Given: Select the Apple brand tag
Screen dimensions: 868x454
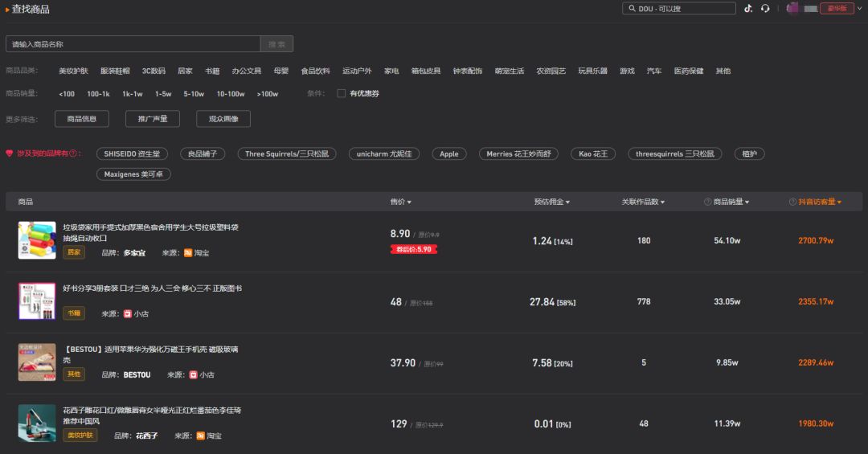Looking at the screenshot, I should click(x=449, y=154).
